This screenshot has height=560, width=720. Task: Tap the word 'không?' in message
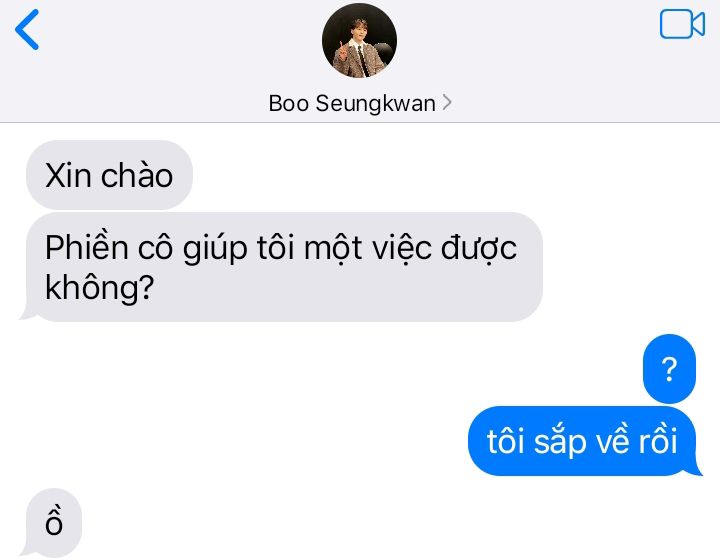coord(99,288)
